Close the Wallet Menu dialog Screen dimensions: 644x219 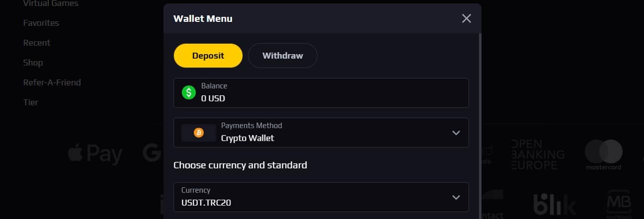click(x=466, y=18)
